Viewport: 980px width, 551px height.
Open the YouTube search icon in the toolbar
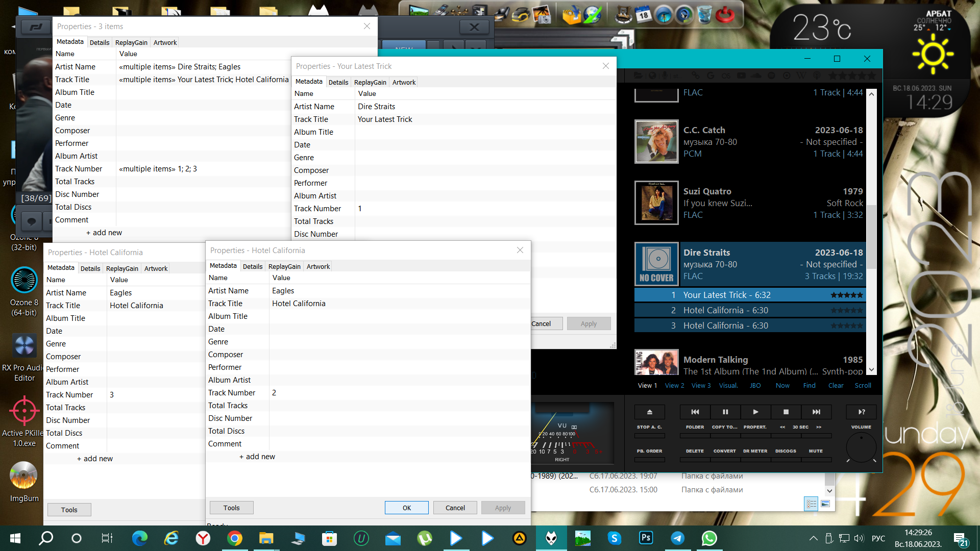tap(741, 76)
